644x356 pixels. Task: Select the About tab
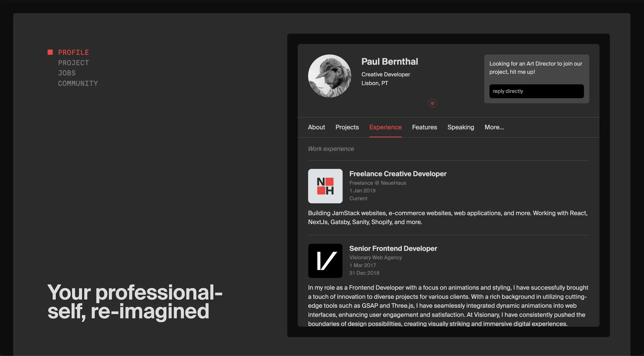[316, 127]
